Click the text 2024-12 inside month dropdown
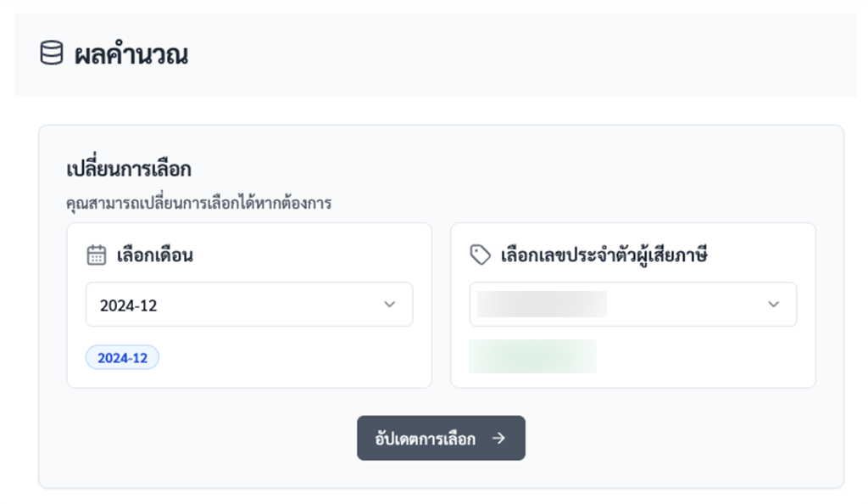Screen dimensions: 868x504 click(x=129, y=305)
